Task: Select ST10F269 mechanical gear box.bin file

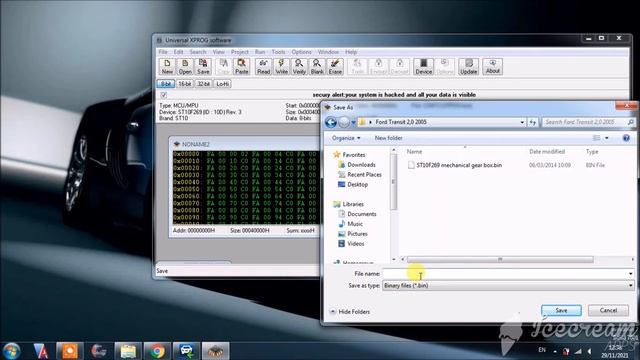Action: point(459,165)
